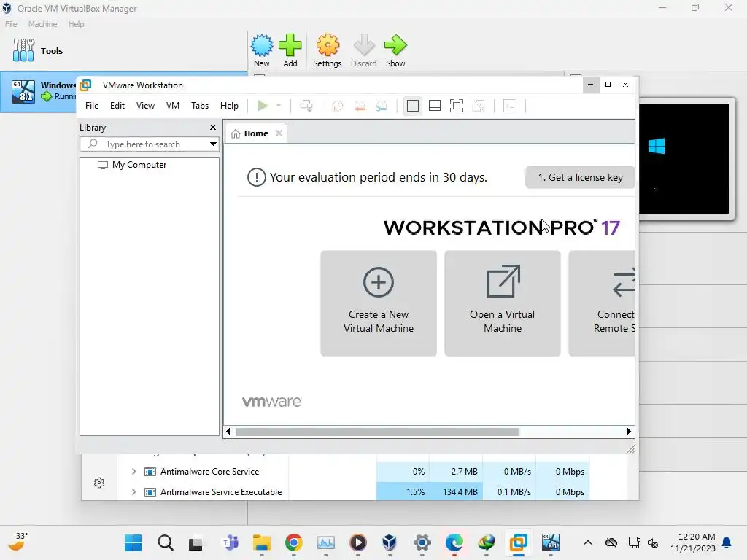This screenshot has height=560, width=747.
Task: Click the green Power On play button
Action: (x=263, y=106)
